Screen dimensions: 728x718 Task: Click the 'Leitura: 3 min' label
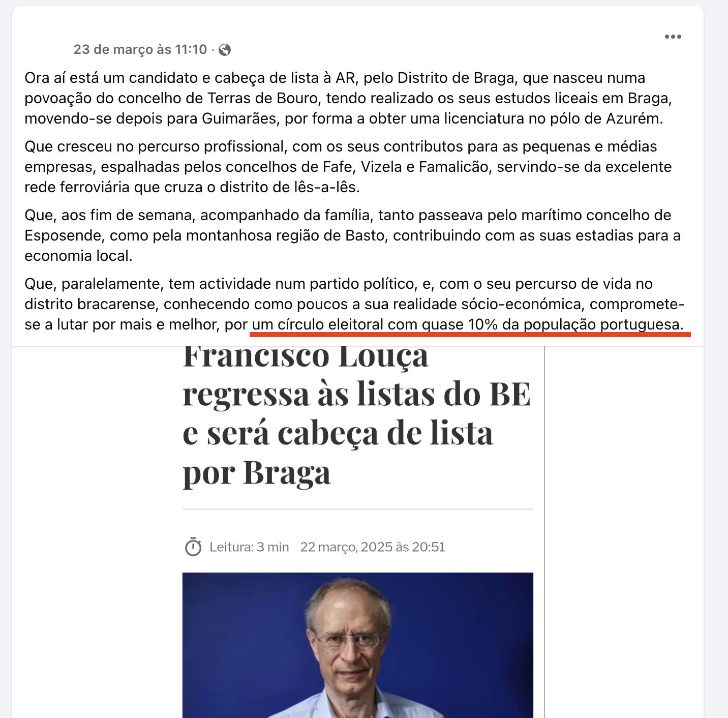[x=249, y=547]
